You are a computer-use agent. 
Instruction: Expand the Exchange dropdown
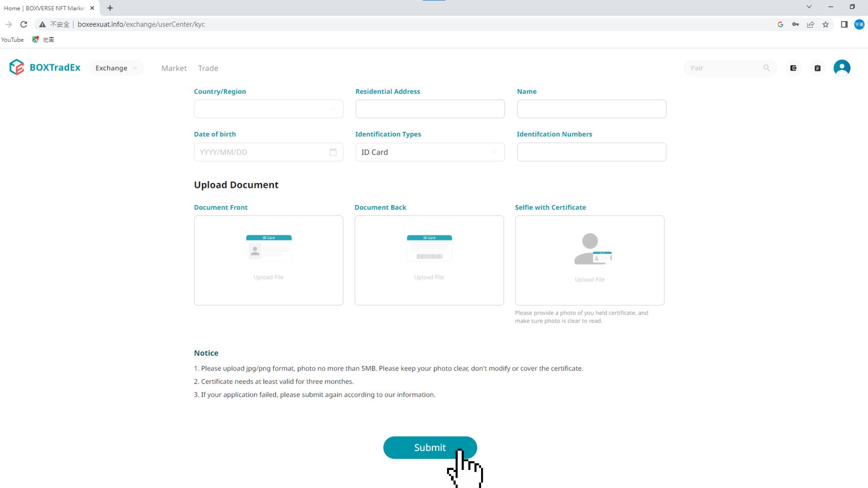point(116,68)
